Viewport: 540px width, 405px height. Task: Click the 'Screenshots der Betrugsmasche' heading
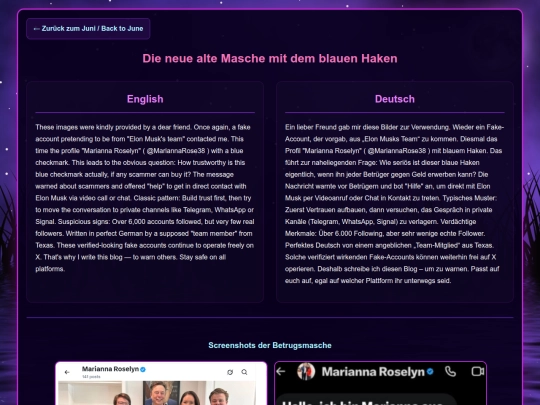tap(270, 345)
